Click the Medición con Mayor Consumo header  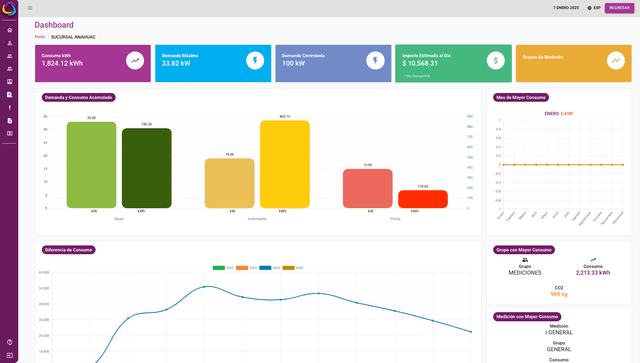click(527, 317)
